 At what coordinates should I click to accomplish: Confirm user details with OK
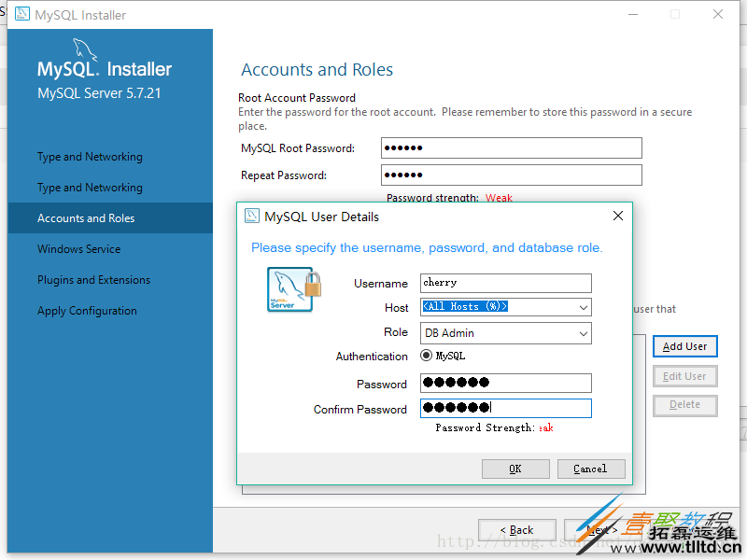[x=515, y=469]
